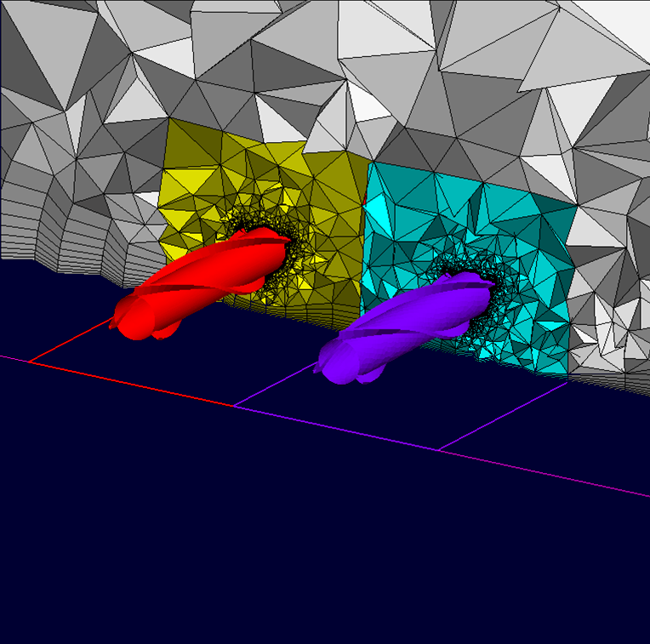Pick the nose tip of the purple body
The image size is (650, 644).
[x=322, y=366]
